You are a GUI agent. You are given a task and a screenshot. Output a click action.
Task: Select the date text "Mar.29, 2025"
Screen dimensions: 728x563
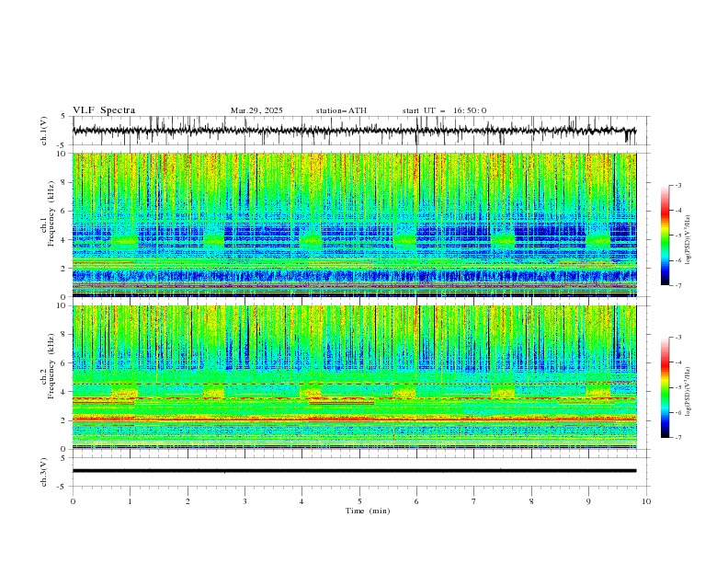256,110
